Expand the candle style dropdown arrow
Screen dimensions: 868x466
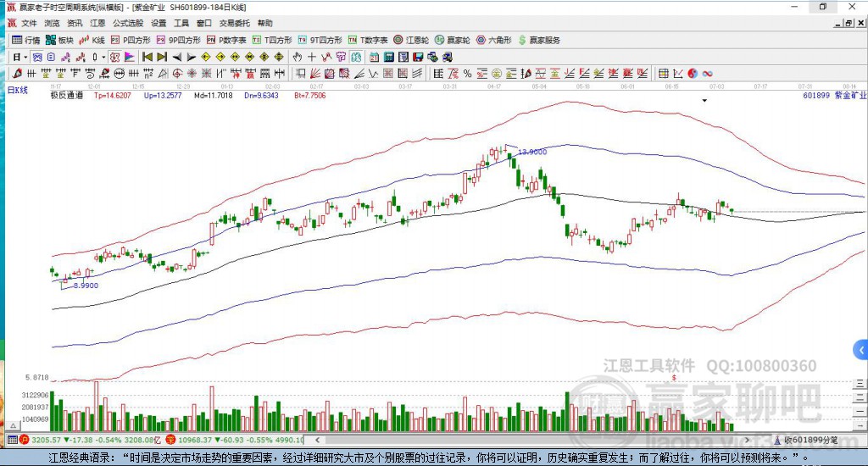(x=103, y=57)
